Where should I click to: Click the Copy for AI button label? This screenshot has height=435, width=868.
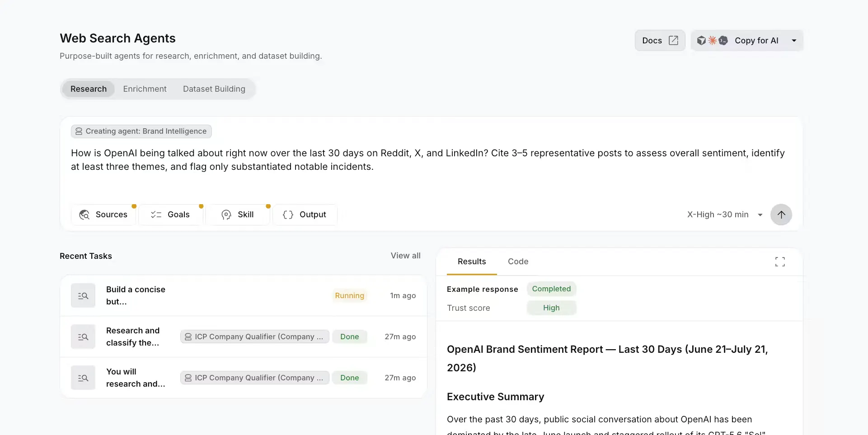click(x=756, y=41)
